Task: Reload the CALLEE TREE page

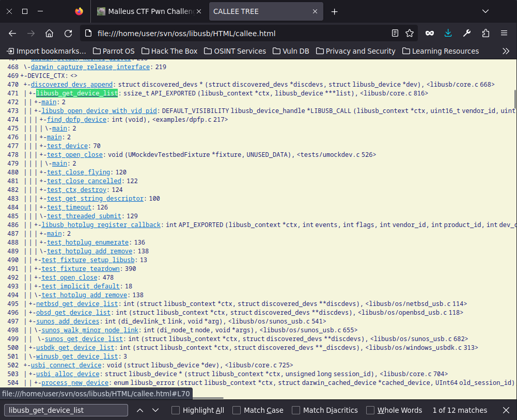Action: click(68, 33)
